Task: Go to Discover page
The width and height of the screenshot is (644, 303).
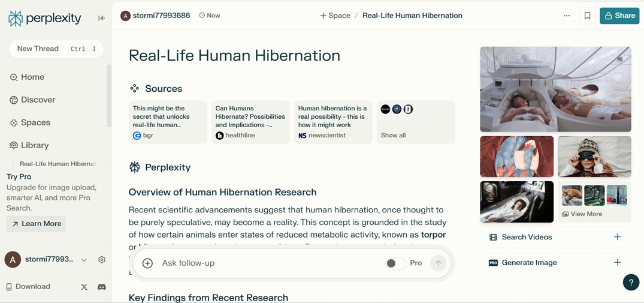Action: pos(32,100)
